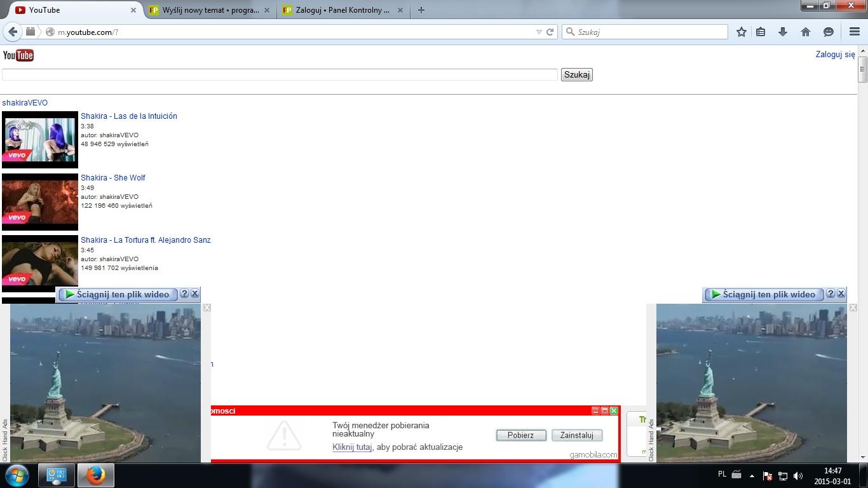Go back with the browser back arrow
The width and height of the screenshot is (868, 488).
tap(13, 32)
